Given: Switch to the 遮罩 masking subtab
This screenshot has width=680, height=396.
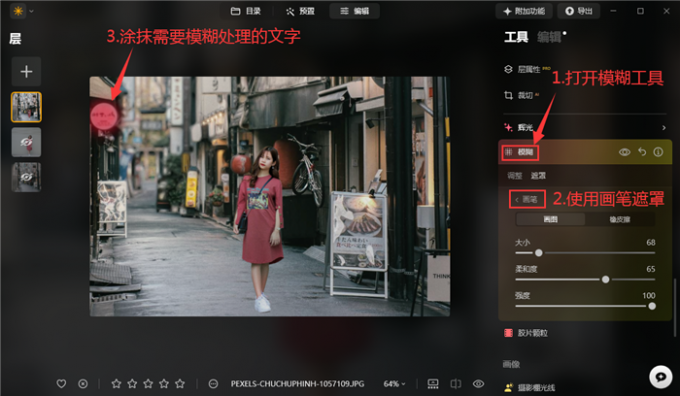Looking at the screenshot, I should (538, 176).
